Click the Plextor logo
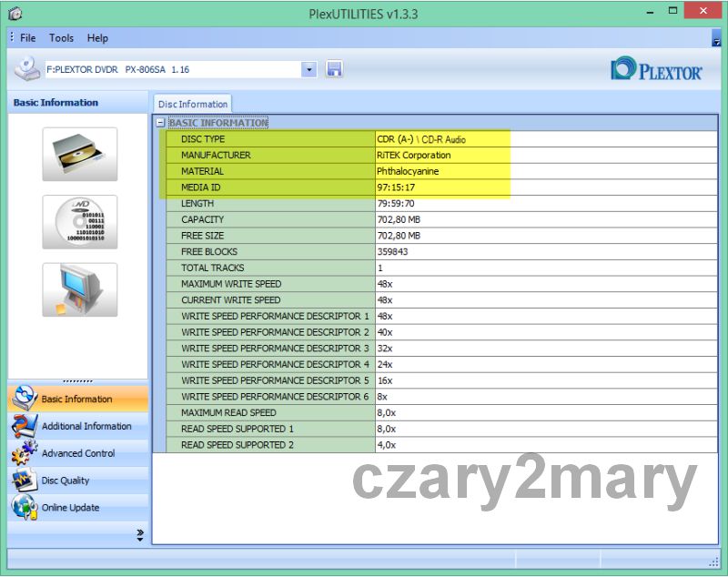Viewport: 728px width, 577px height. 656,70
